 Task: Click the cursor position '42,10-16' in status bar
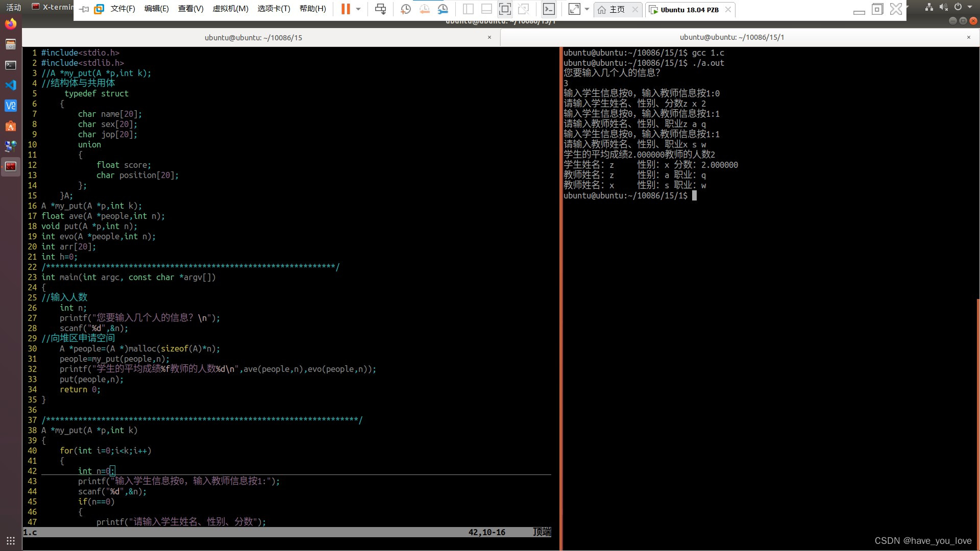tap(487, 532)
